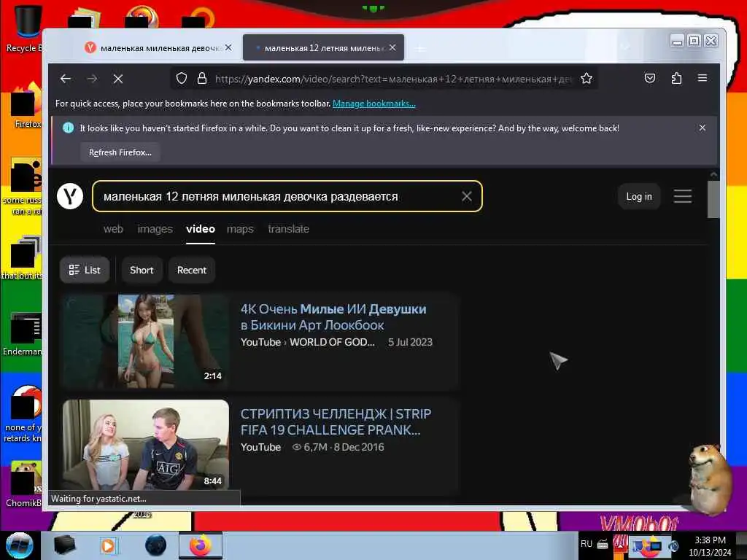This screenshot has height=560, width=747.
Task: Select the Recycle Bin desktop icon
Action: [x=26, y=28]
